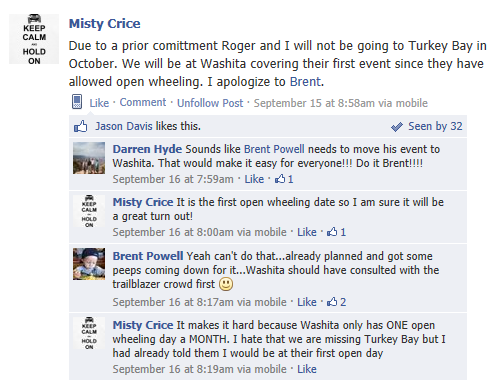Click Unfollow Post link

[210, 103]
